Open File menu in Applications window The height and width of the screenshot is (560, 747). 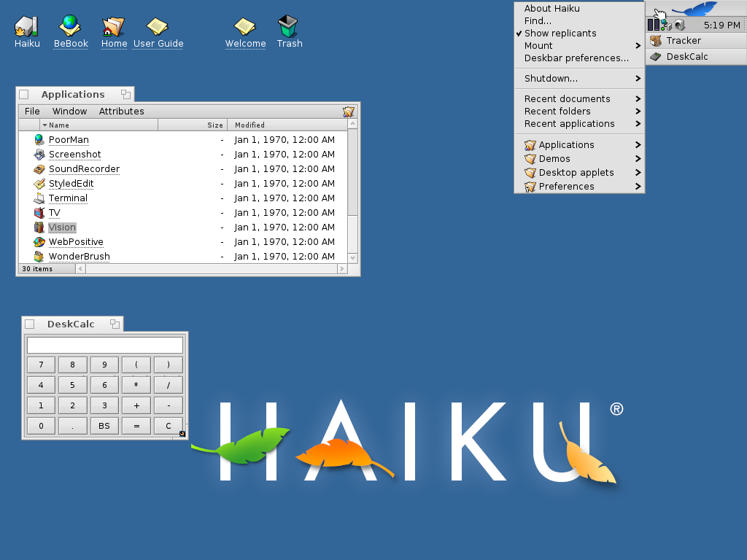[x=32, y=112]
